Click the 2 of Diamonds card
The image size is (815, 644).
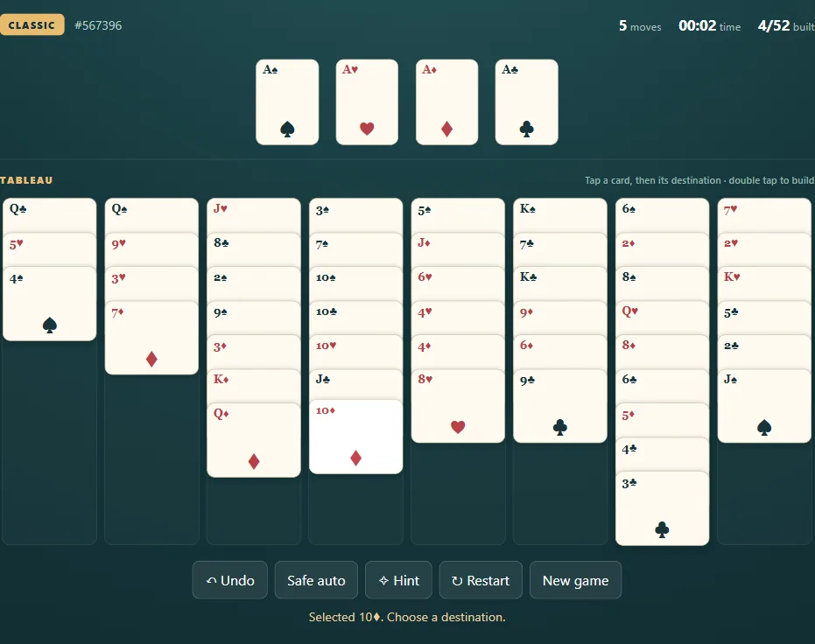662,249
